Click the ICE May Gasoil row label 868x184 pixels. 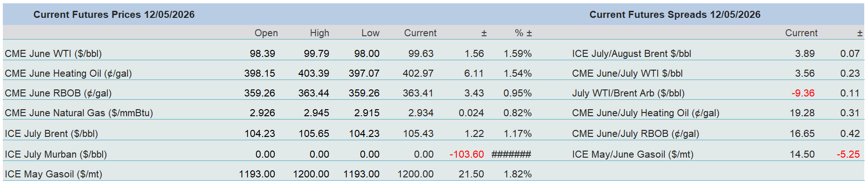click(x=53, y=174)
